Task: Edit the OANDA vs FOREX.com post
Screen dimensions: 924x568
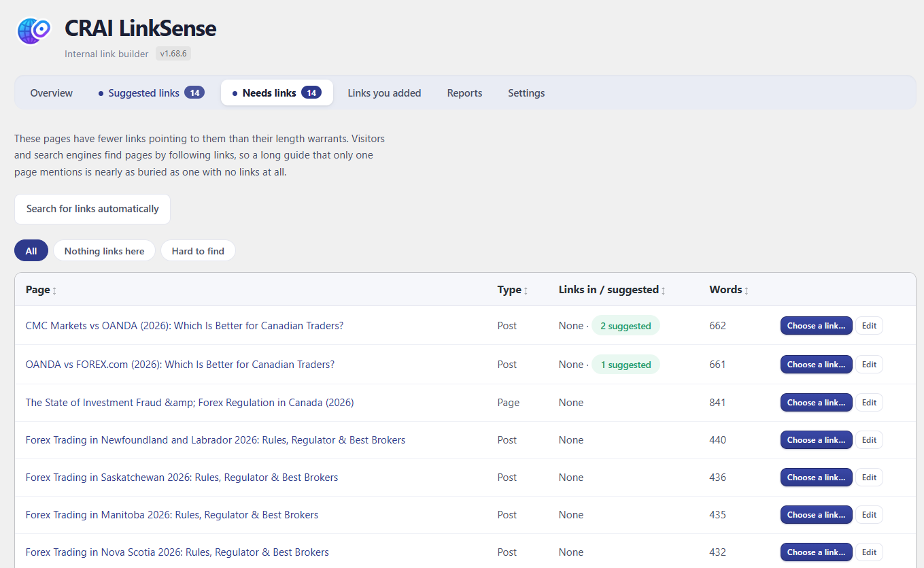Action: tap(869, 365)
